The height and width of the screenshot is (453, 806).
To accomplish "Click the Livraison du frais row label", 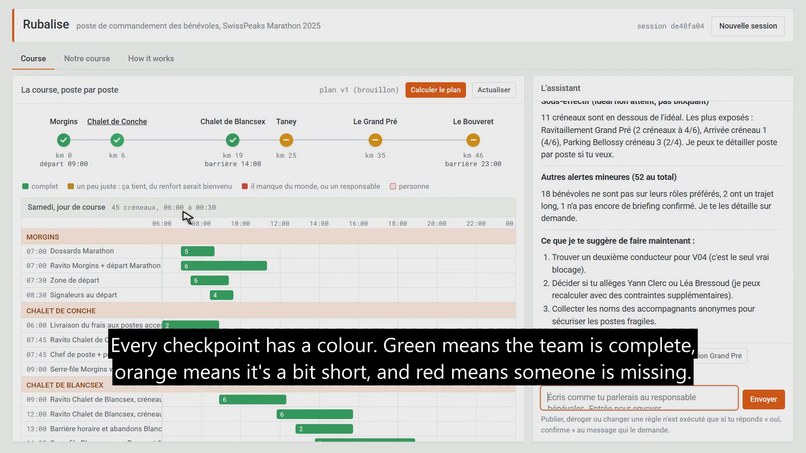I will click(x=105, y=325).
